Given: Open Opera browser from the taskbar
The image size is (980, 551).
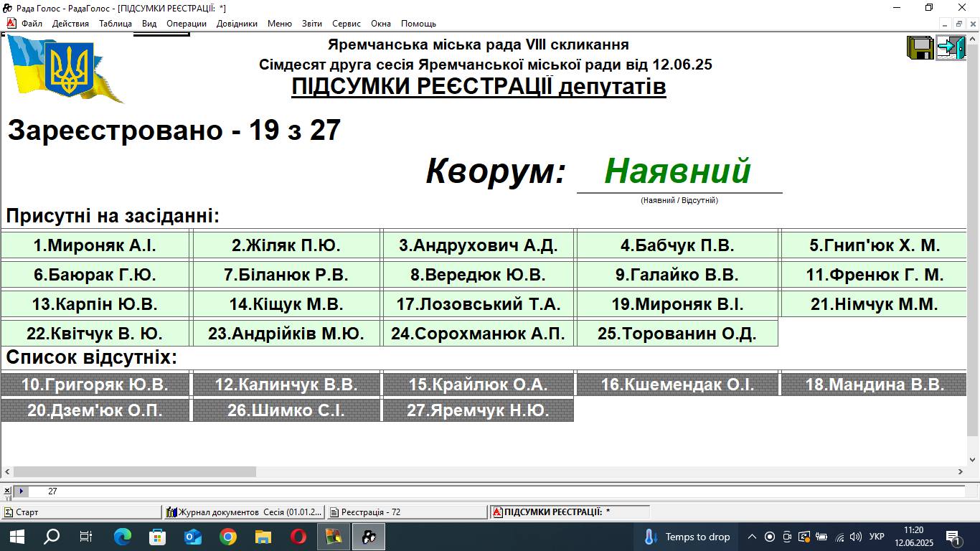Looking at the screenshot, I should (x=298, y=537).
